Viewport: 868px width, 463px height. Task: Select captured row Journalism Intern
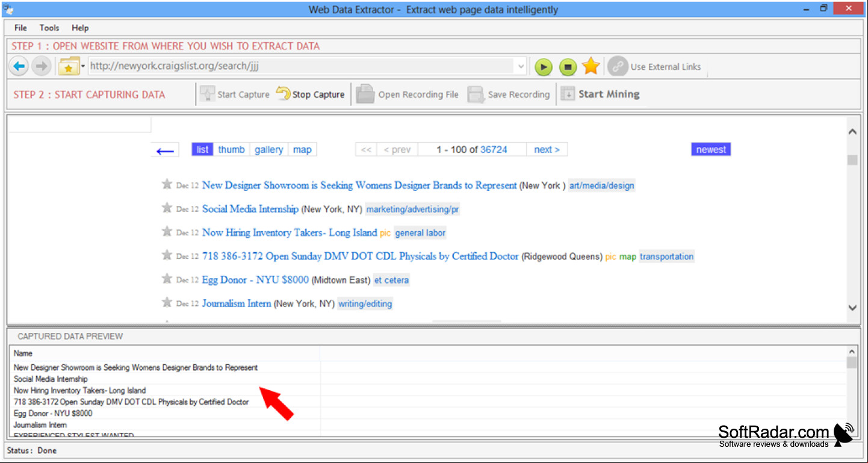(x=40, y=425)
